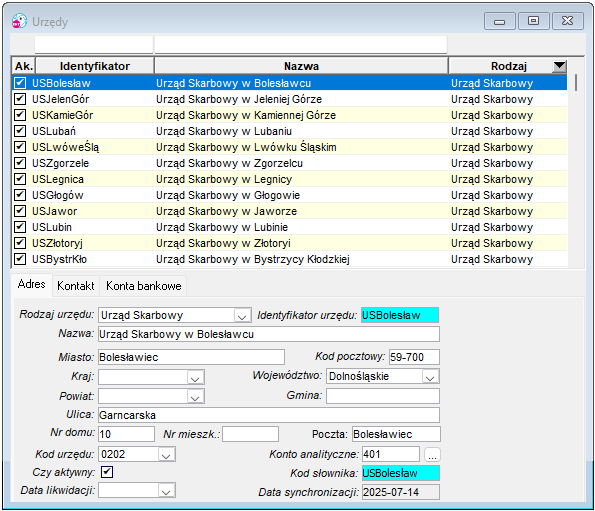595x511 pixels.
Task: Click the Data synchronizacji field
Action: (x=401, y=492)
